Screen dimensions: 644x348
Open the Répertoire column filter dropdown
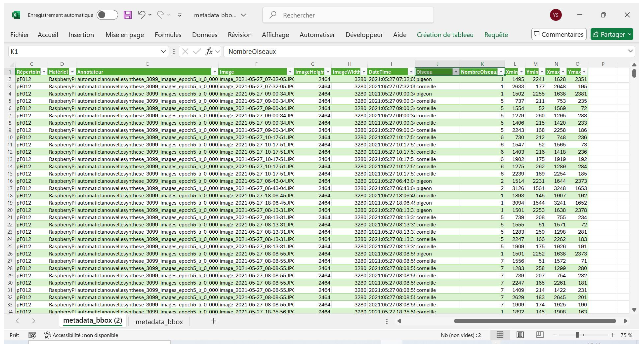[44, 72]
